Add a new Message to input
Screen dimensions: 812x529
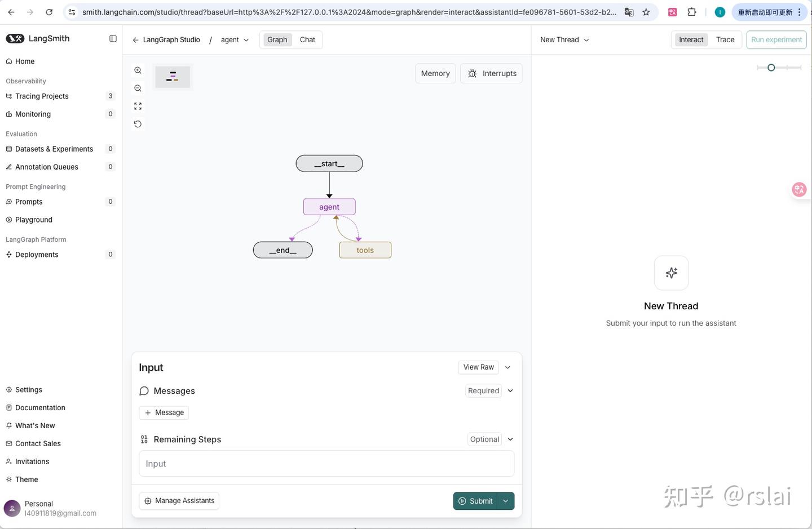164,413
